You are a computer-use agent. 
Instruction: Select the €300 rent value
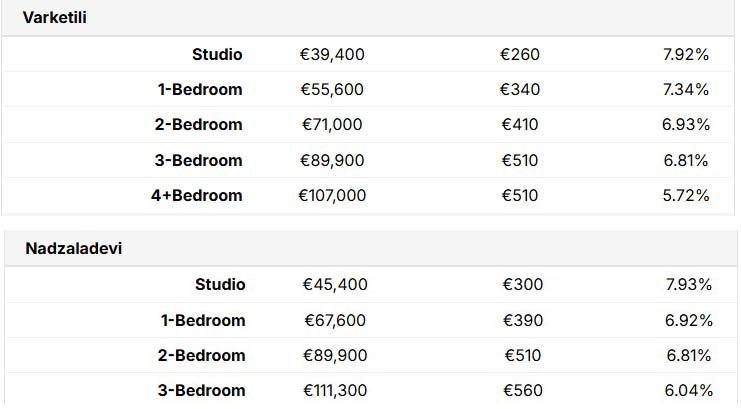coord(523,284)
